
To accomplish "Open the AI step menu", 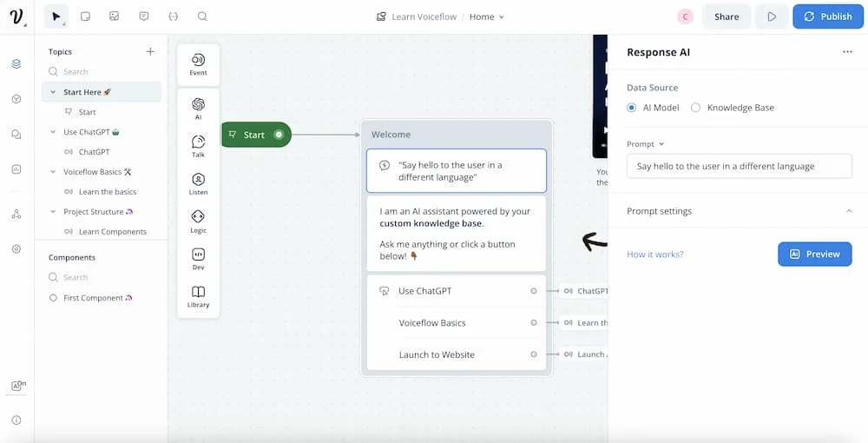I will (198, 109).
